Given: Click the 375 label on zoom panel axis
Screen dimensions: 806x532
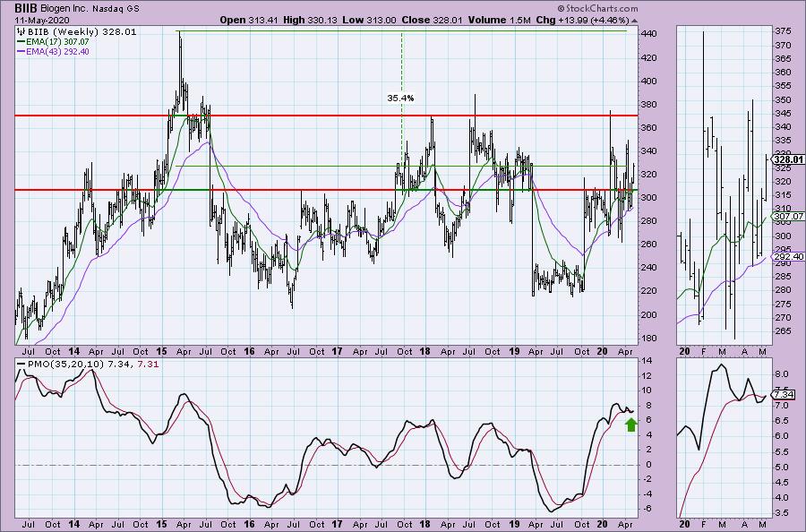Looking at the screenshot, I should click(783, 31).
